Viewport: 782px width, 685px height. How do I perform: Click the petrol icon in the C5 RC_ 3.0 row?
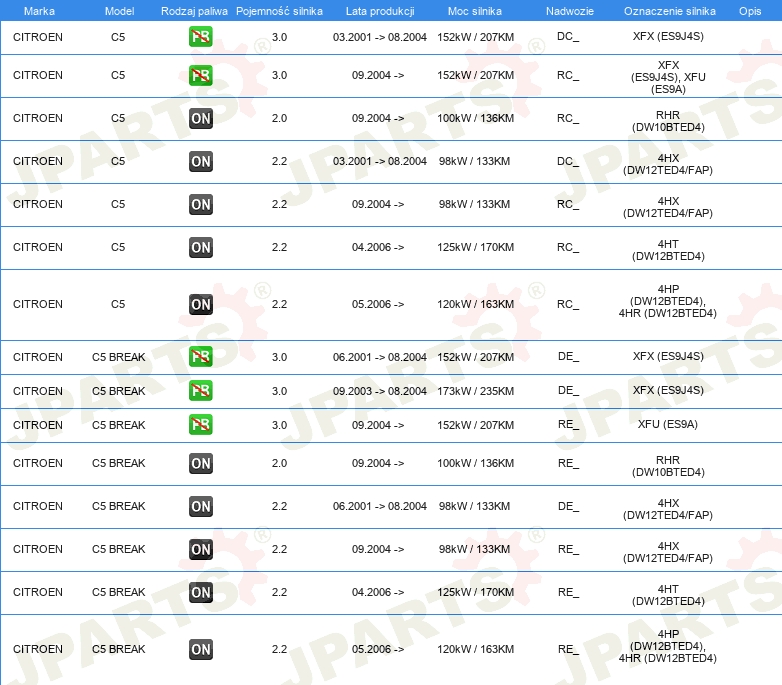200,75
